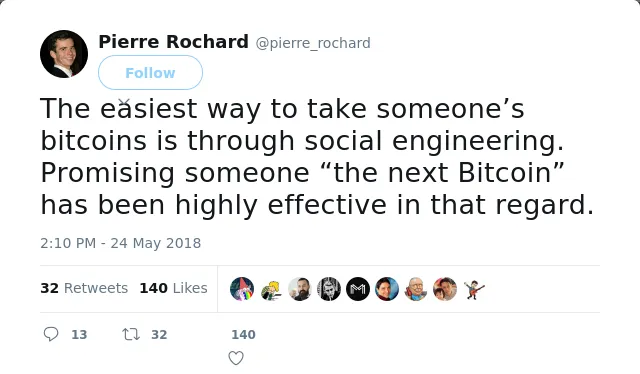
Task: Open the @pierre_rochard handle link
Action: (x=313, y=43)
